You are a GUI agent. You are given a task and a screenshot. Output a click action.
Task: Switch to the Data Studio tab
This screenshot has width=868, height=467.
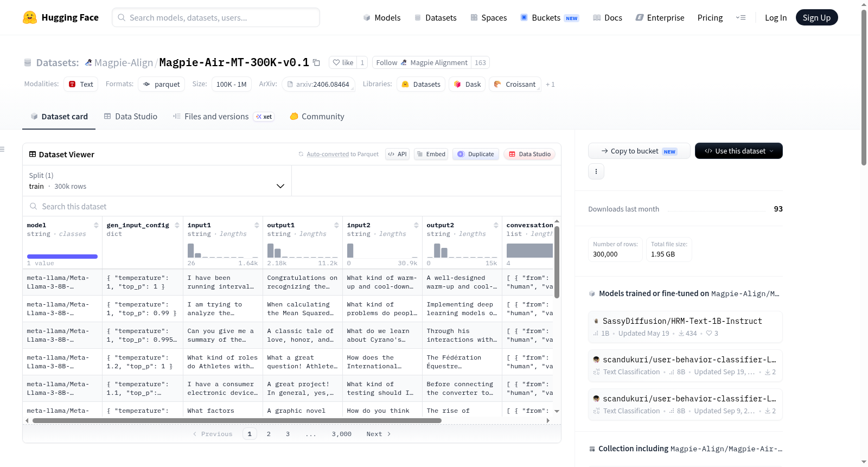(131, 117)
